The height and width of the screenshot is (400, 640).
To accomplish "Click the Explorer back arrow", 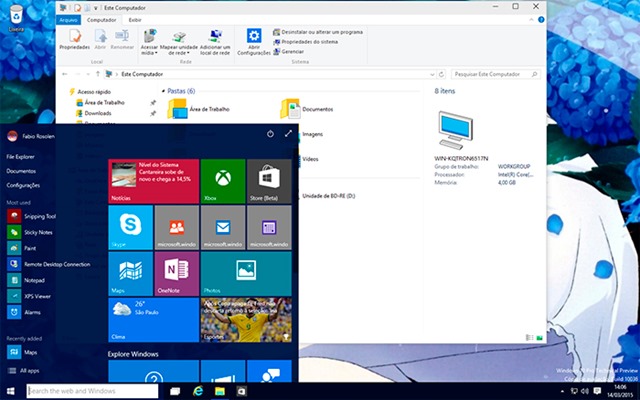I will tap(65, 74).
